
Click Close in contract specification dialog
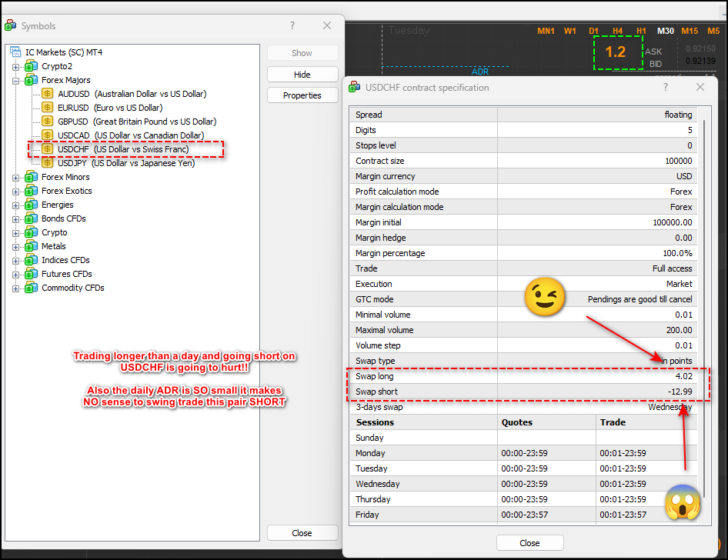(x=529, y=543)
